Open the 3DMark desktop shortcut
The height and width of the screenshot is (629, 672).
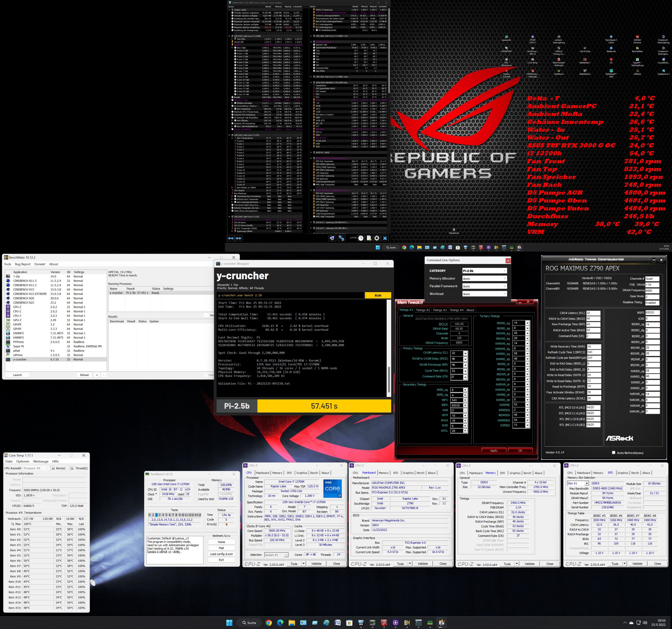click(x=637, y=71)
